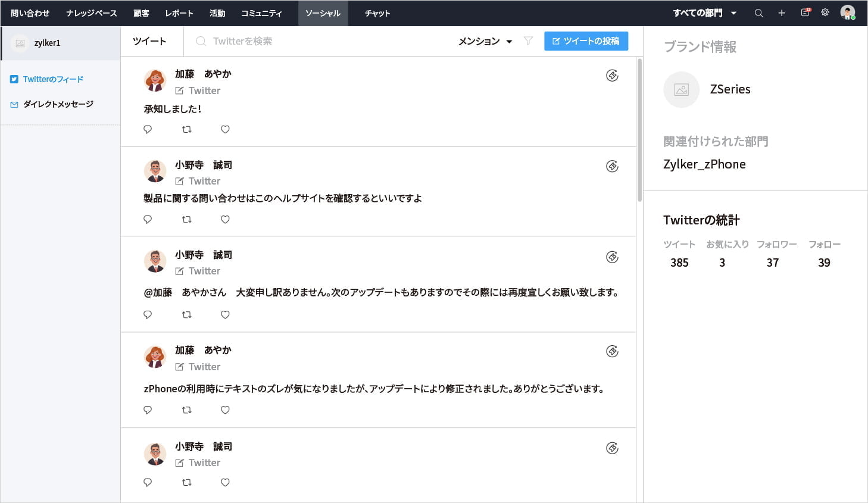Image resolution: width=868 pixels, height=503 pixels.
Task: Click the ツイートの投稿 button
Action: point(586,41)
